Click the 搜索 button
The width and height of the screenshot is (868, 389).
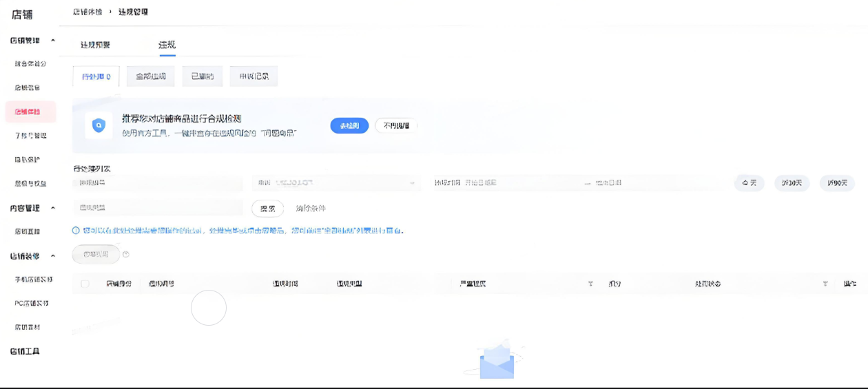click(267, 209)
